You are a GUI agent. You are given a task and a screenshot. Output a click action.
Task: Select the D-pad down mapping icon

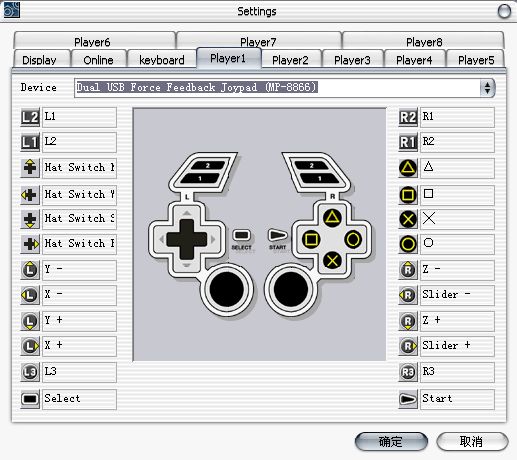pos(30,219)
